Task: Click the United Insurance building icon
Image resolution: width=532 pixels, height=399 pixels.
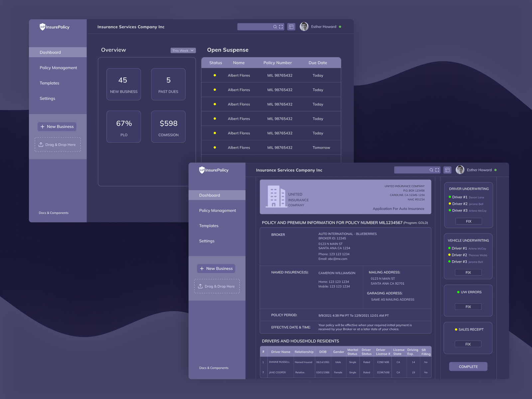Action: (x=276, y=196)
